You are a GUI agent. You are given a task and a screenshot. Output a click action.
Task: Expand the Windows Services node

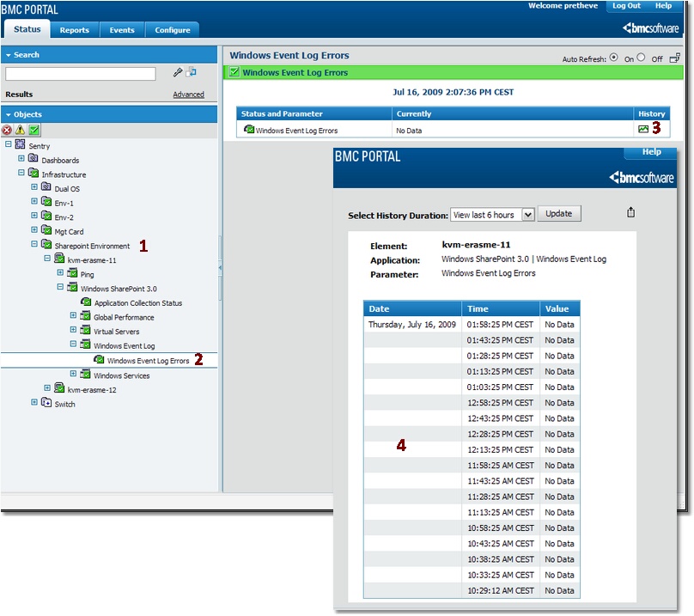[x=73, y=374]
